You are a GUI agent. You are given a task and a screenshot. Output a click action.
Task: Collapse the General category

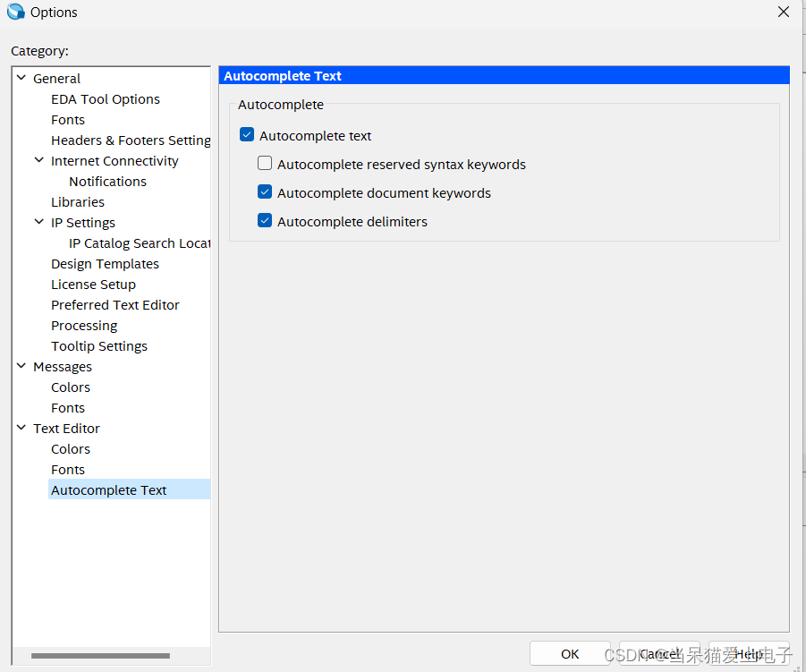pyautogui.click(x=21, y=78)
